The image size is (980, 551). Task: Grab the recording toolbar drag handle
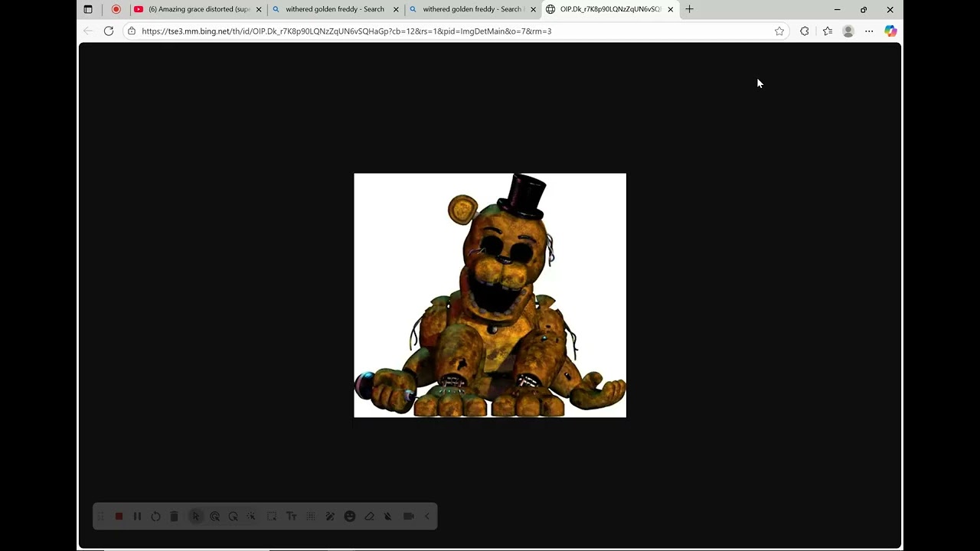[x=100, y=517]
